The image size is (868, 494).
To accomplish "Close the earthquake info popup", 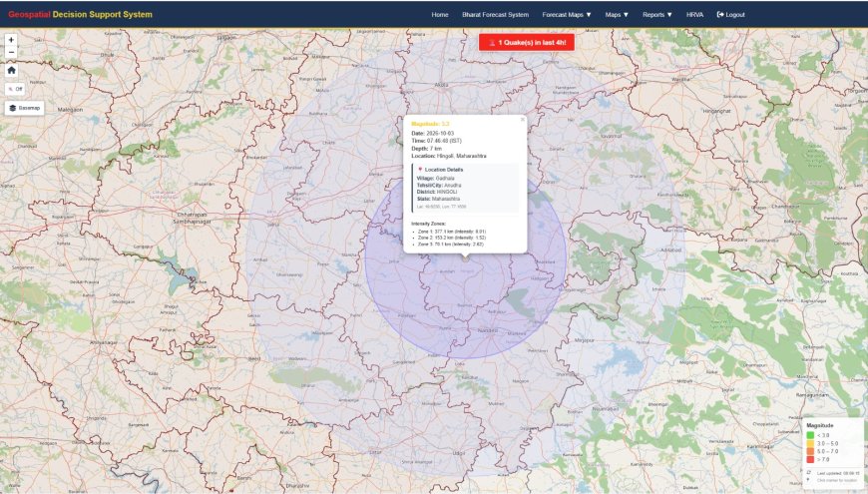I will click(x=522, y=120).
